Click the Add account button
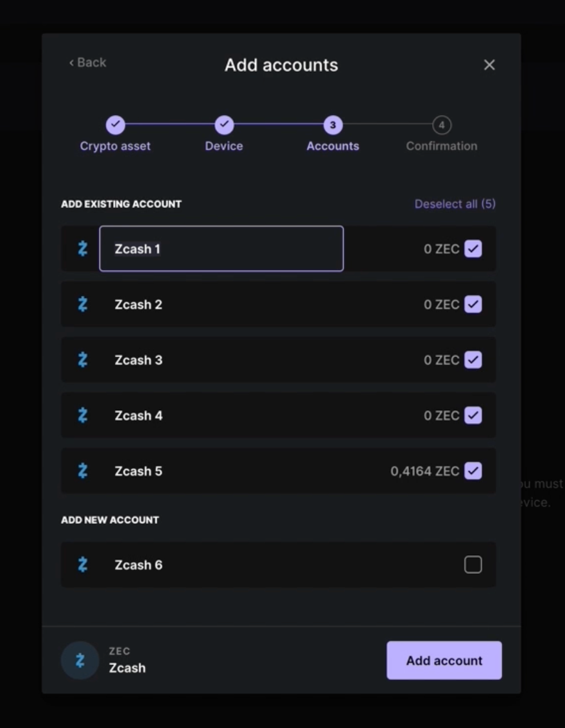 coord(444,660)
